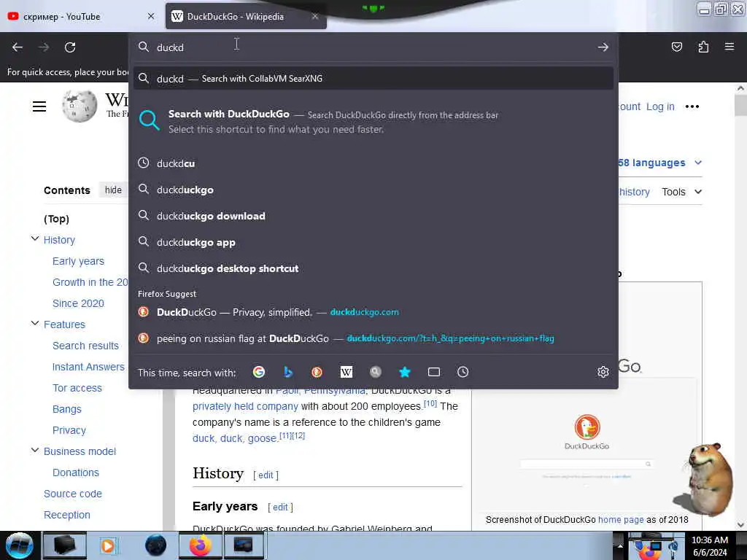This screenshot has height=560, width=747.
Task: Close the скример YouTube tab
Action: coord(151,16)
